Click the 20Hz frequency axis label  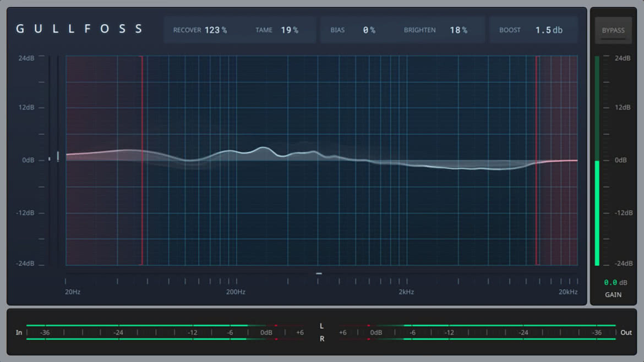tap(73, 292)
